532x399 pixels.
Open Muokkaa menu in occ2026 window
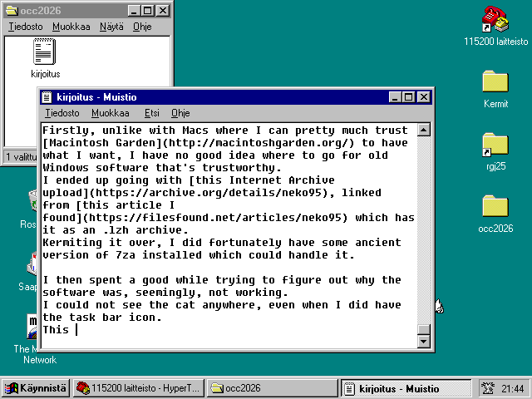(x=71, y=27)
